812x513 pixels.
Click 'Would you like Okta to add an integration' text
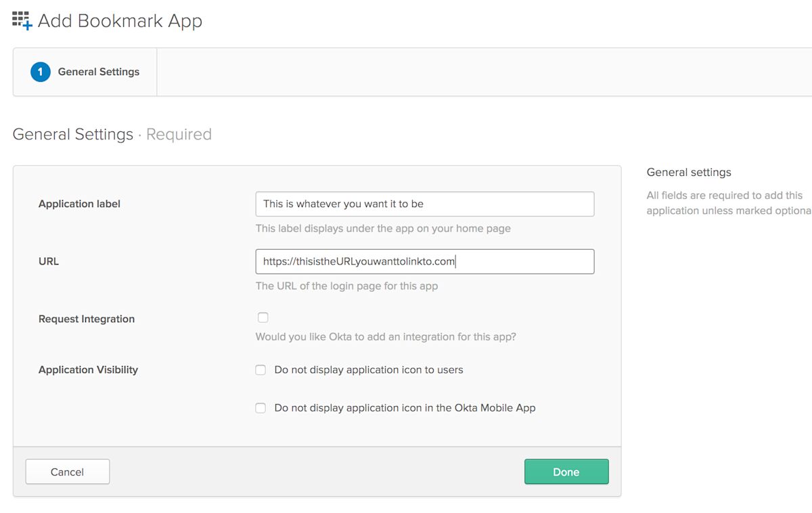coord(386,336)
